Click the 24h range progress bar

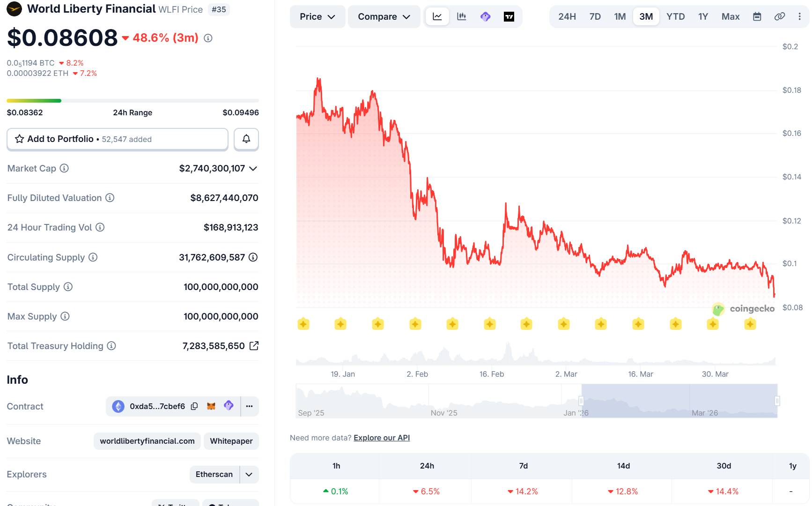click(x=133, y=100)
